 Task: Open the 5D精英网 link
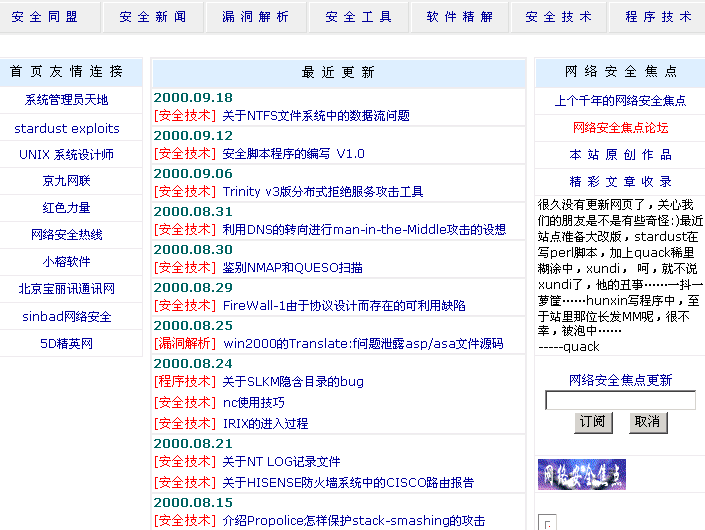pos(67,343)
